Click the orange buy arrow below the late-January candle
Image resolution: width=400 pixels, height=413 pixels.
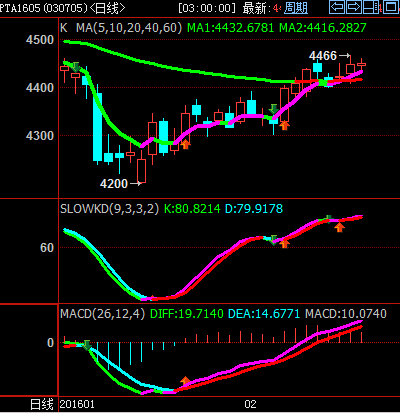(185, 144)
